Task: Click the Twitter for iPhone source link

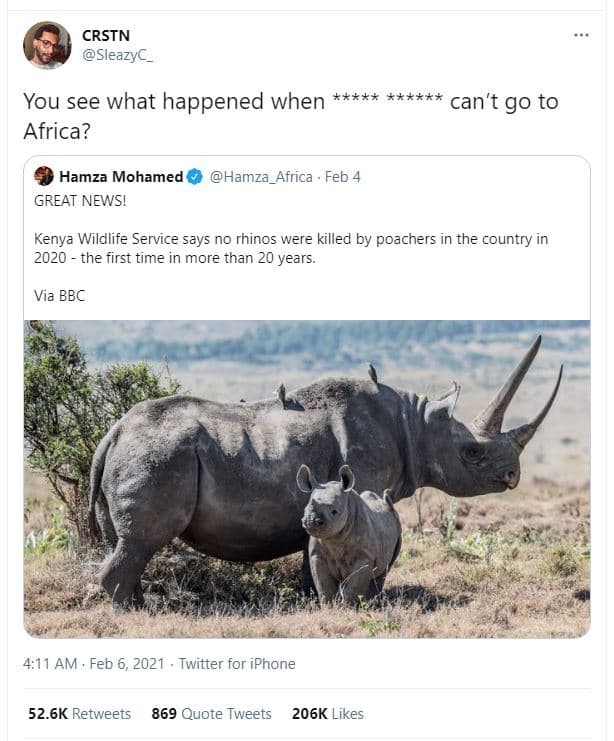Action: click(237, 663)
